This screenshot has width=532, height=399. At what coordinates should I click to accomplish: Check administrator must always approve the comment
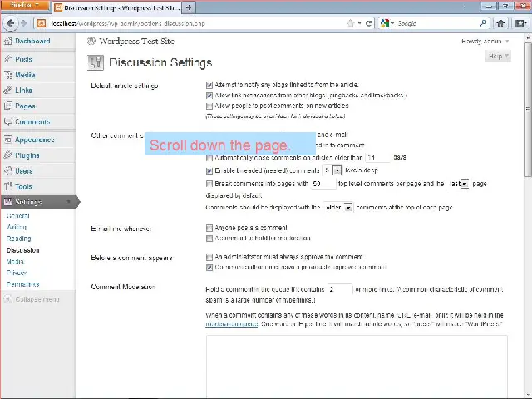pyautogui.click(x=209, y=257)
